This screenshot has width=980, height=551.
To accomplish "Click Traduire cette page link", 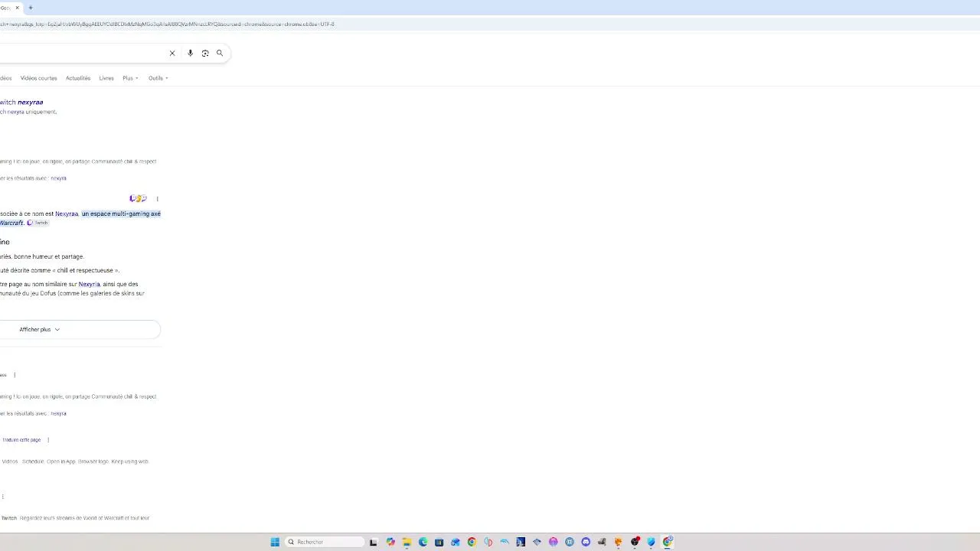I will 21,440.
